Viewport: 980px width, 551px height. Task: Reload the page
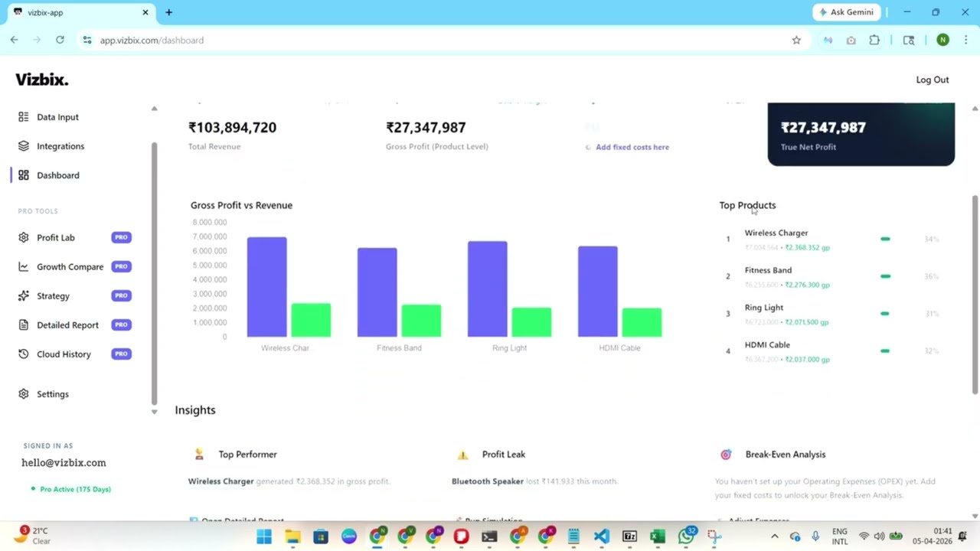click(x=60, y=41)
